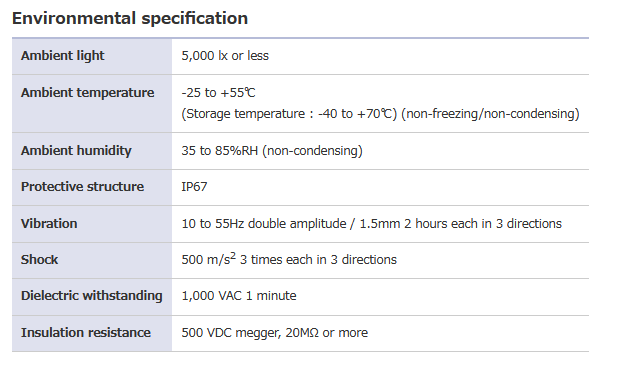Click the 35 to 85%RH value
The width and height of the screenshot is (644, 369).
coord(272,150)
